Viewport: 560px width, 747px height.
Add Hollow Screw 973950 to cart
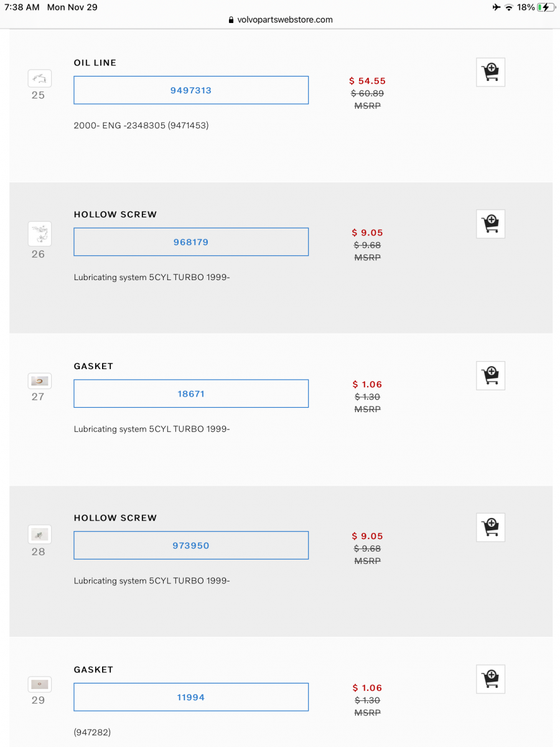pos(490,527)
